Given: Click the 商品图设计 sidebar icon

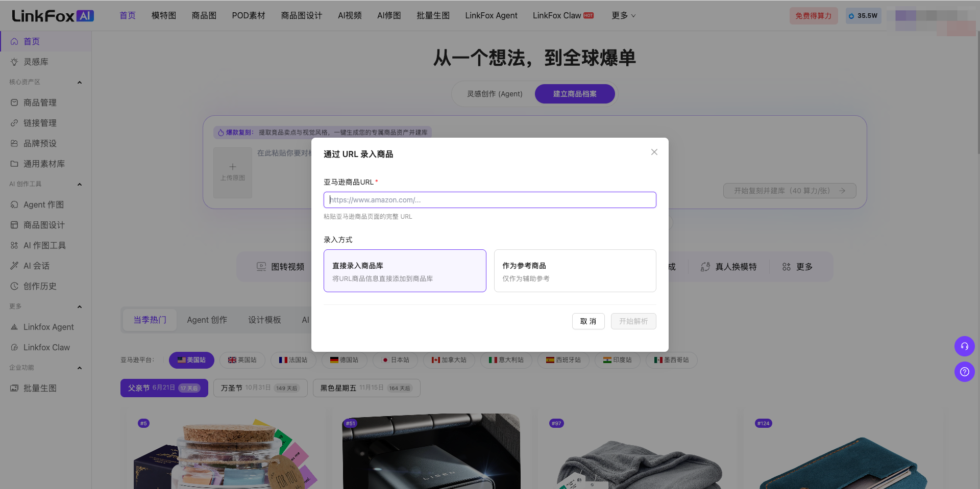Looking at the screenshot, I should click(x=14, y=225).
